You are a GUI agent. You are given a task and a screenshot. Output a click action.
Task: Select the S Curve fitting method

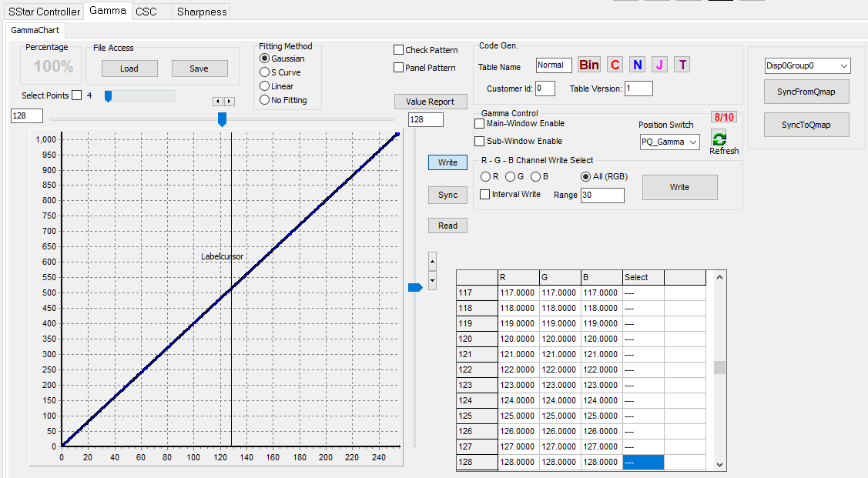point(265,72)
